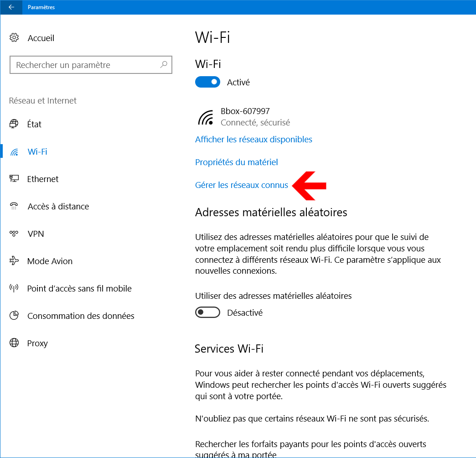This screenshot has height=458, width=476.
Task: Click the Paramètres window title
Action: (41, 7)
